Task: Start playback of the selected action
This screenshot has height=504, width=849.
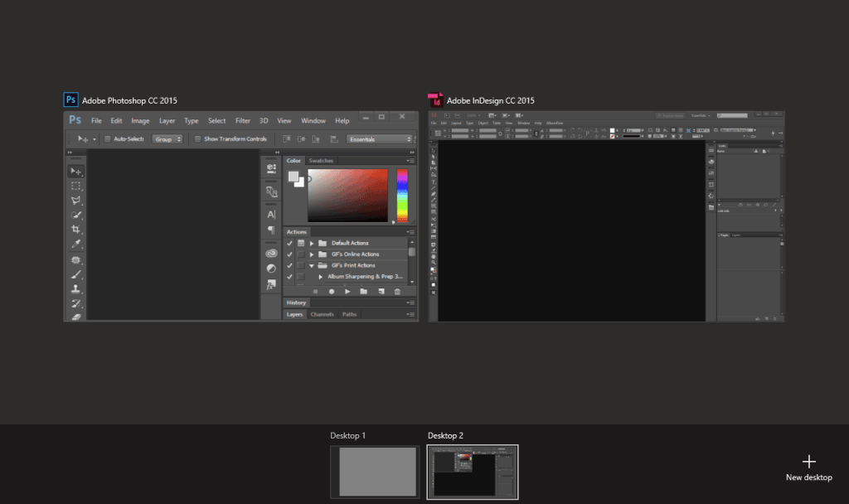Action: [347, 291]
